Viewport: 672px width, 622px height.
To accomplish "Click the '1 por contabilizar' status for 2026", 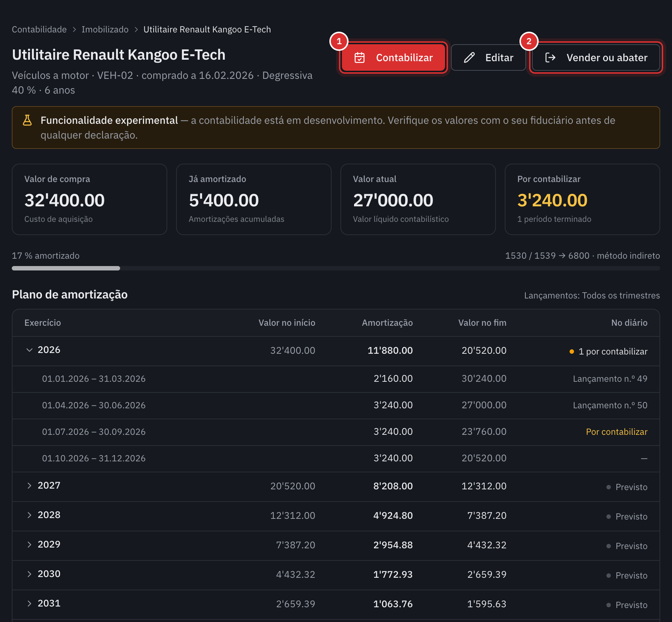I will (x=609, y=352).
